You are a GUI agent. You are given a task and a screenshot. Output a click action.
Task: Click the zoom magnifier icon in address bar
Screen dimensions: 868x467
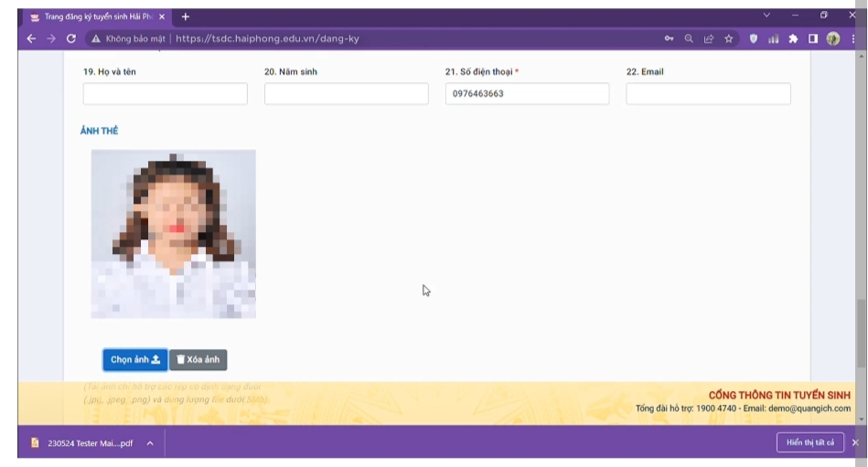[x=689, y=39]
